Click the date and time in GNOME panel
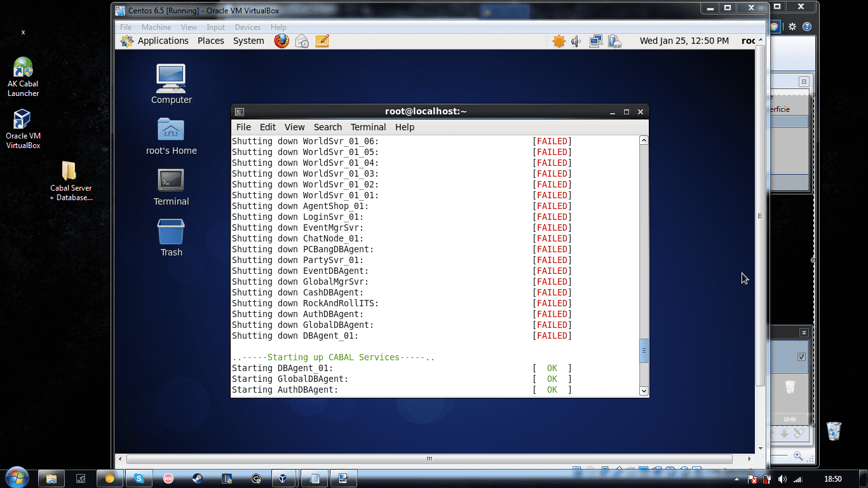Screen dimensions: 868x488 pyautogui.click(x=684, y=41)
